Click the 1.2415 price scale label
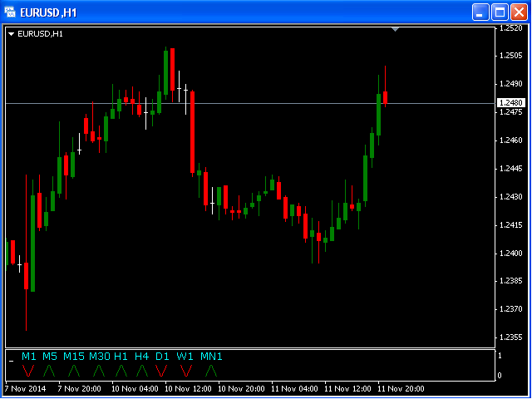 pyautogui.click(x=511, y=225)
